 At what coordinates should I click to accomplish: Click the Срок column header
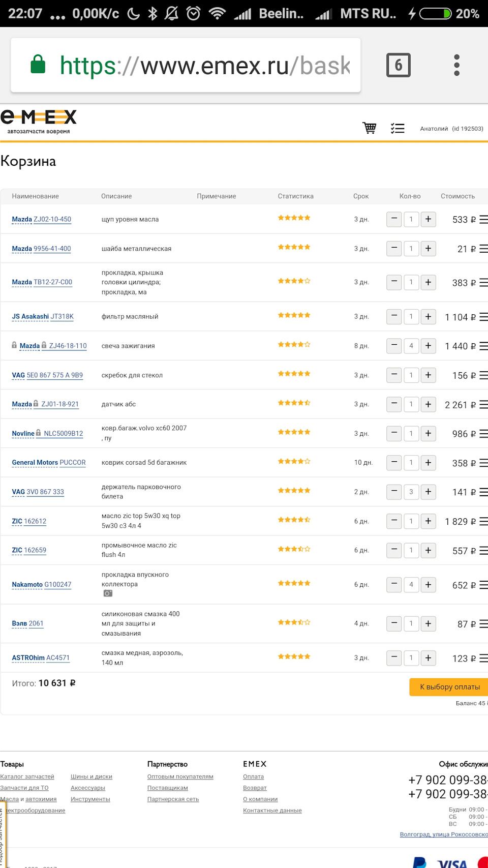(361, 196)
